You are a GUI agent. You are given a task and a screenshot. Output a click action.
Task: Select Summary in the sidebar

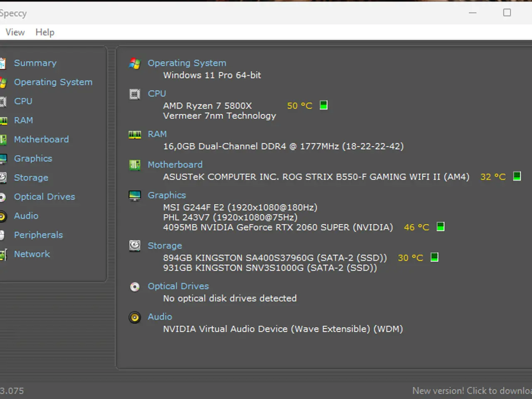(35, 63)
